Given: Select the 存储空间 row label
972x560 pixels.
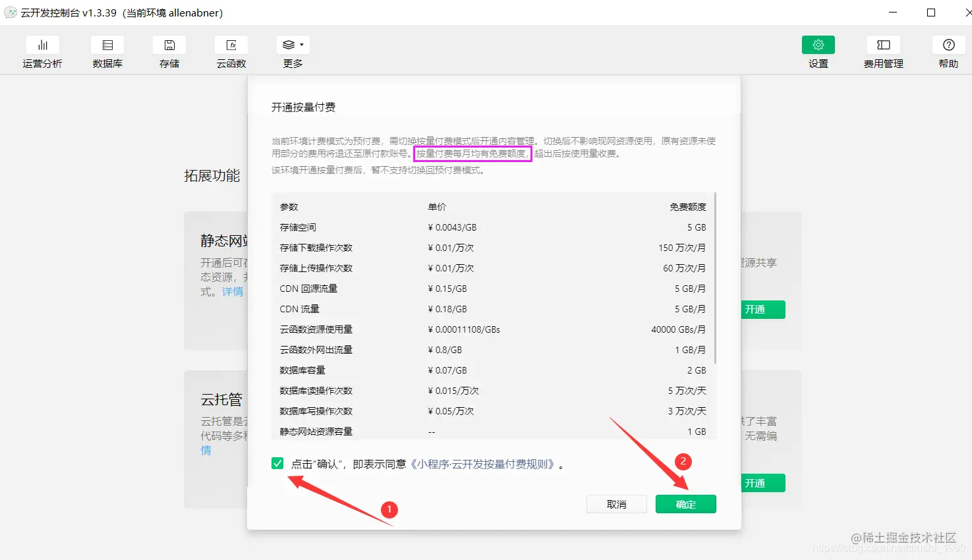Looking at the screenshot, I should [298, 227].
